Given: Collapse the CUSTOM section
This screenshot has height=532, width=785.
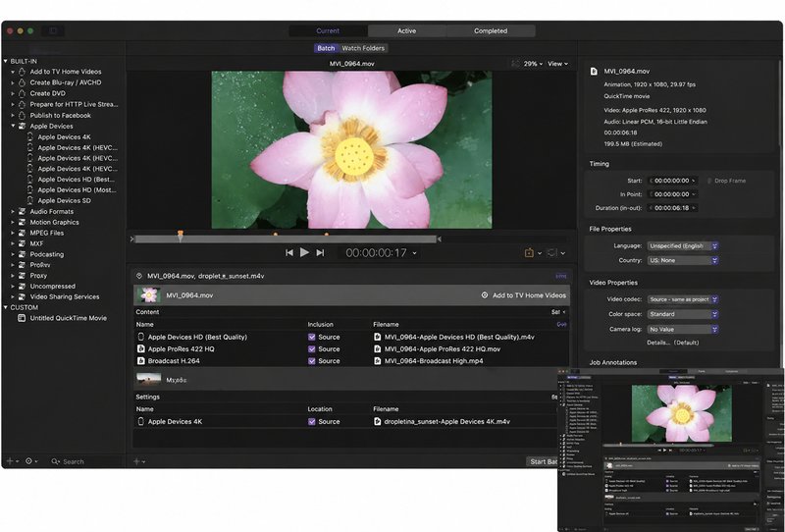Looking at the screenshot, I should click(x=6, y=307).
